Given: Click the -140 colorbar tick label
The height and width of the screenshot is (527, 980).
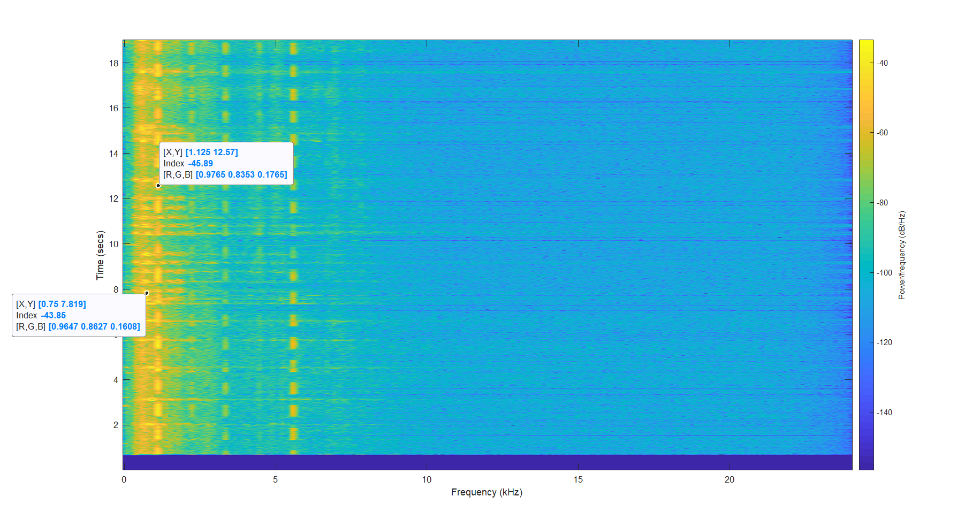Looking at the screenshot, I should [x=884, y=413].
